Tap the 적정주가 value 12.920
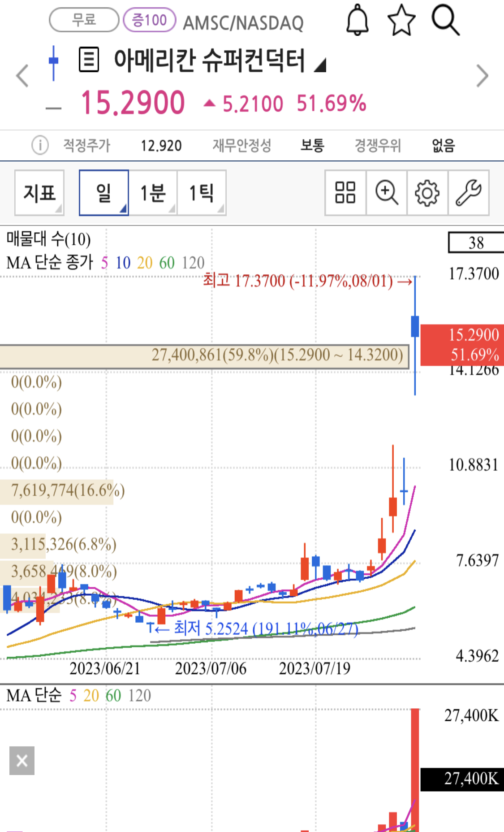 click(x=161, y=146)
